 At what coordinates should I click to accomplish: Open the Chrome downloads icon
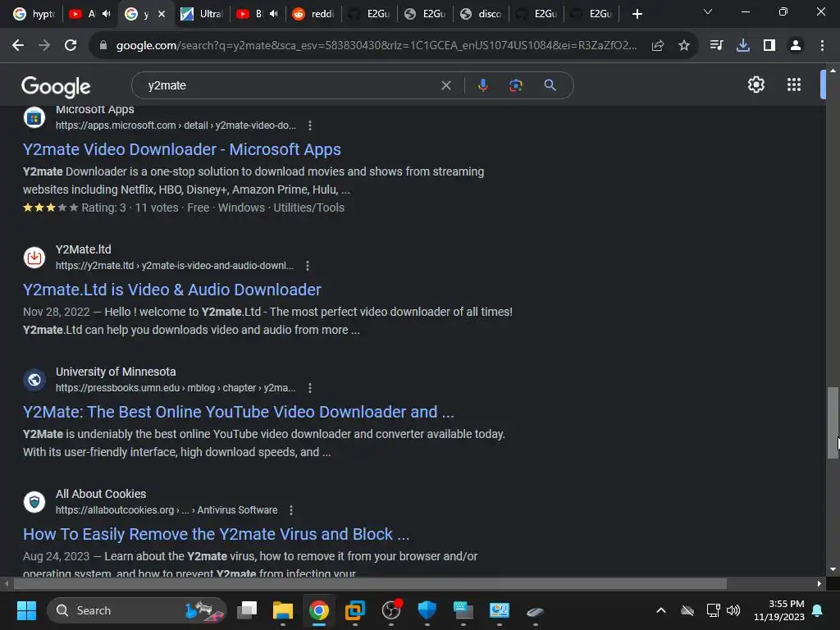tap(743, 46)
